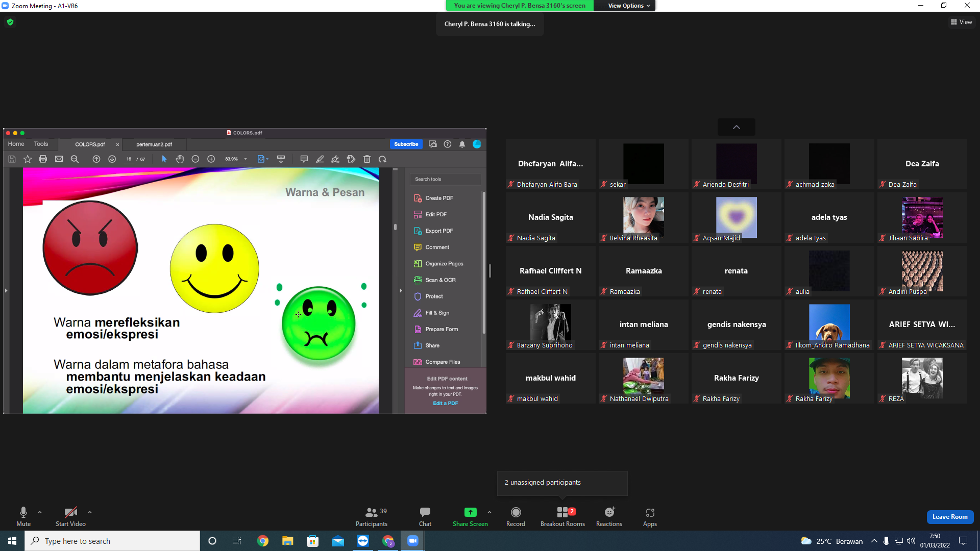Select Dhefaryan Alifa Bara's video tile
This screenshot has width=980, height=551.
tap(550, 164)
